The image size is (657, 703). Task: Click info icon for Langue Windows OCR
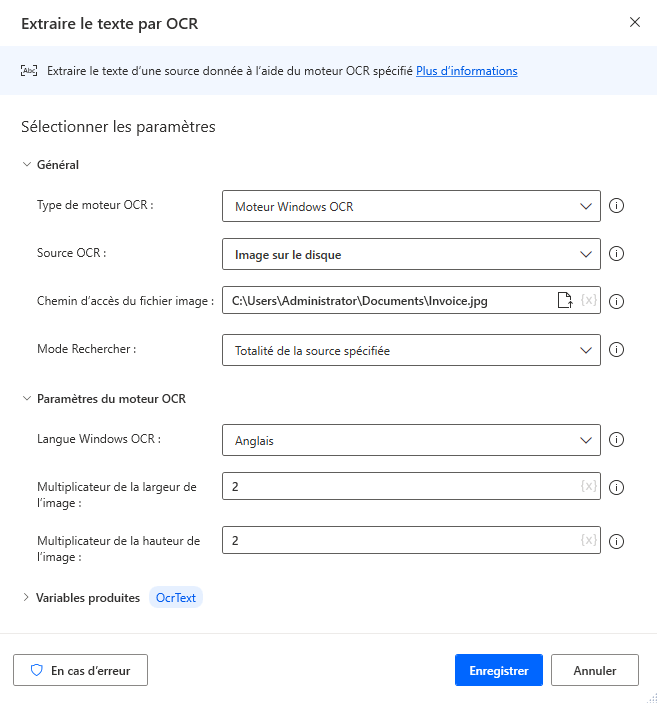tap(617, 440)
